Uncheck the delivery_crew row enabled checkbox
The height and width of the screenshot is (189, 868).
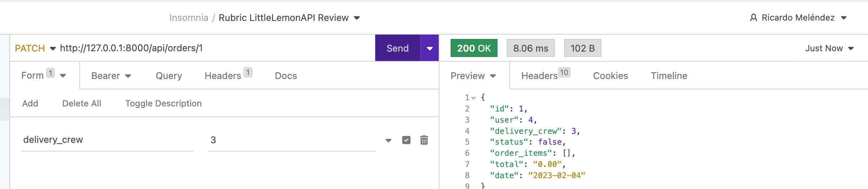[x=406, y=140]
